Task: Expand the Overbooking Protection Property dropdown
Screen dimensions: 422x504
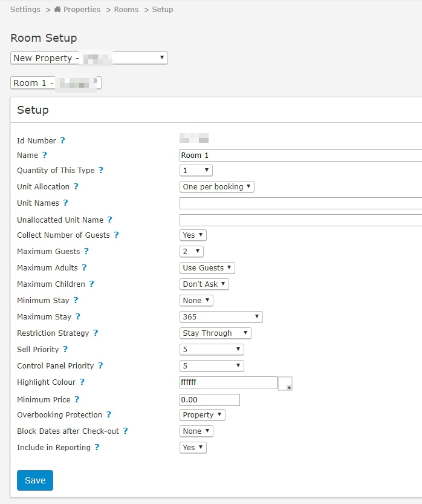Action: click(203, 415)
